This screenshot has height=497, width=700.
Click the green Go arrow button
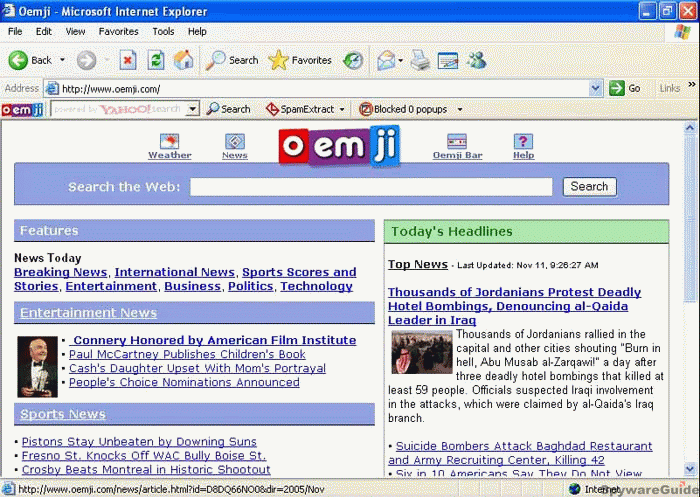(x=617, y=88)
